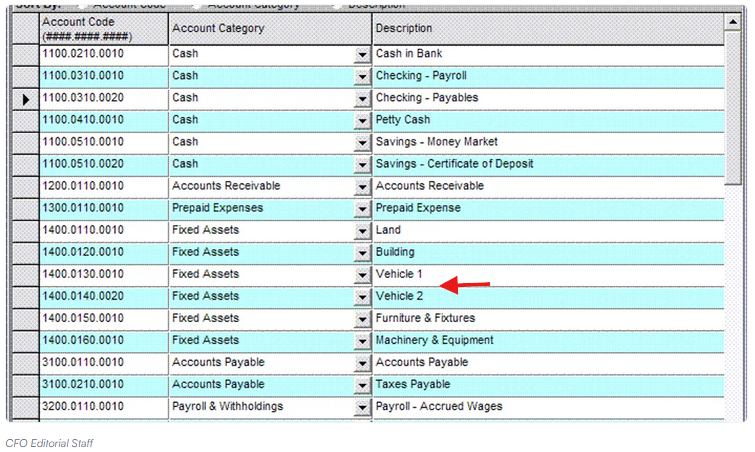Viewport: 755px width, 452px height.
Task: Click the 'Checking - Payables' description cell
Action: tap(548, 99)
